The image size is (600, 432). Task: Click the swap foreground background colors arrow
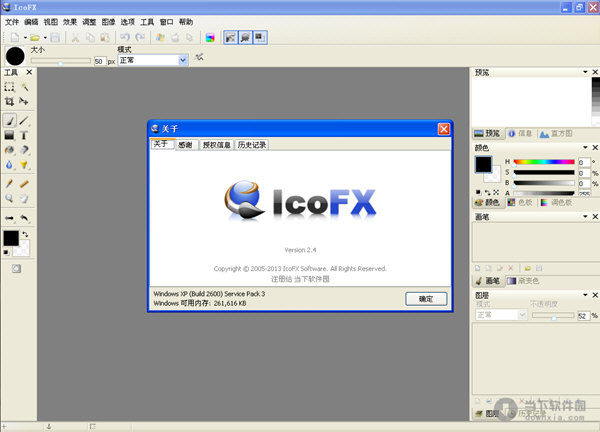(25, 234)
